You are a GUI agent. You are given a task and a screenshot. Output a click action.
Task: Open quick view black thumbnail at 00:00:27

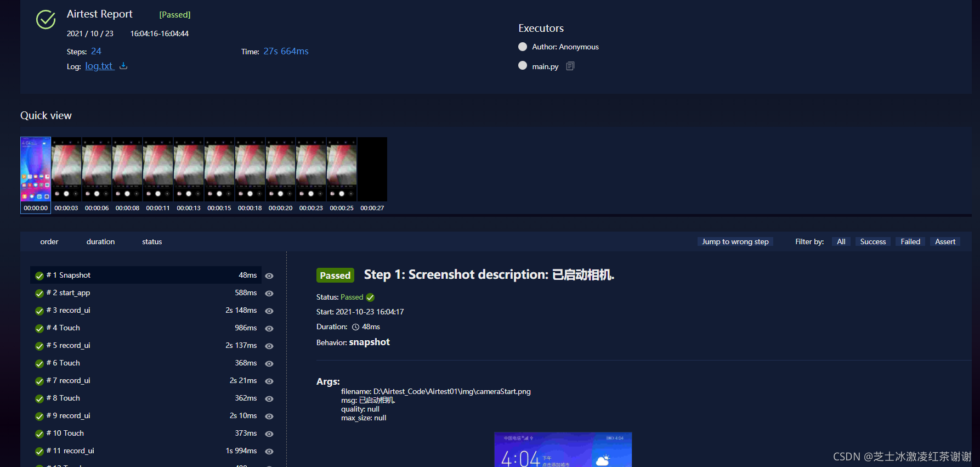(372, 169)
